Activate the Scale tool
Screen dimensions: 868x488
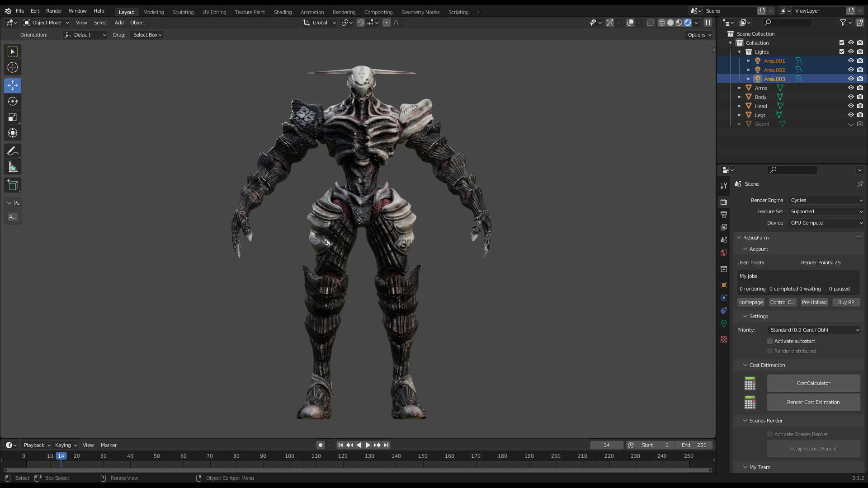[13, 117]
